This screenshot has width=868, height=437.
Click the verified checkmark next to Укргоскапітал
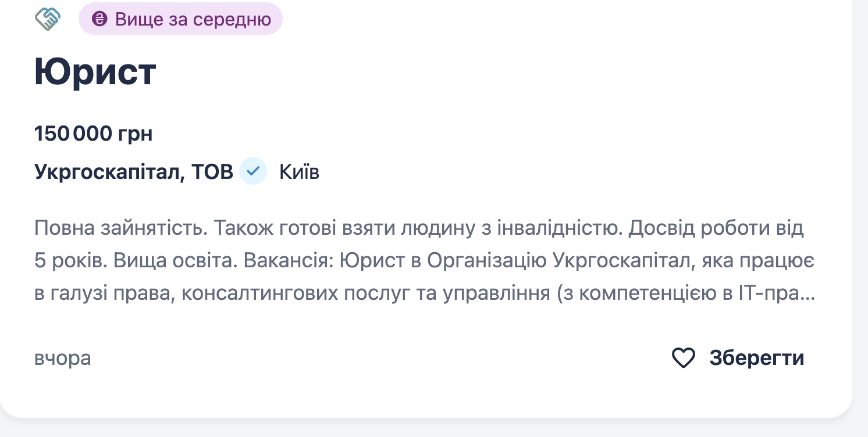[253, 171]
